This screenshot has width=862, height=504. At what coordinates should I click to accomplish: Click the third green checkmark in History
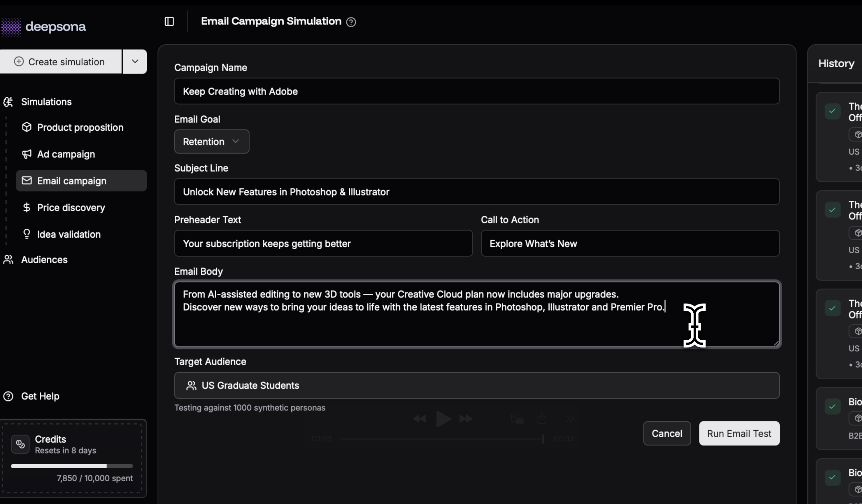click(832, 308)
